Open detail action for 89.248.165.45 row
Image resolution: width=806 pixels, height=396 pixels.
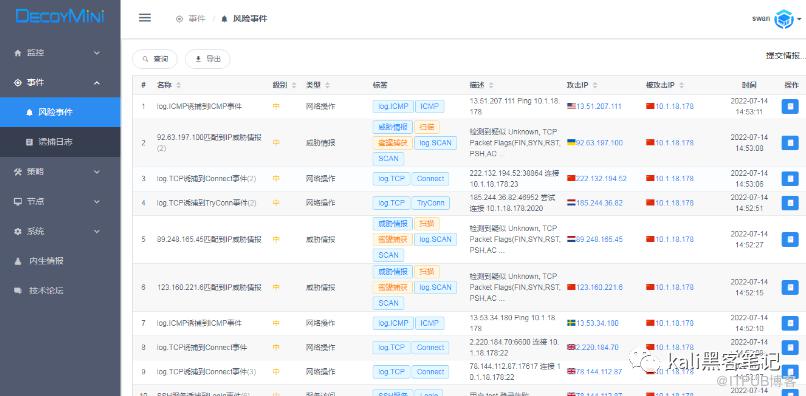(790, 239)
